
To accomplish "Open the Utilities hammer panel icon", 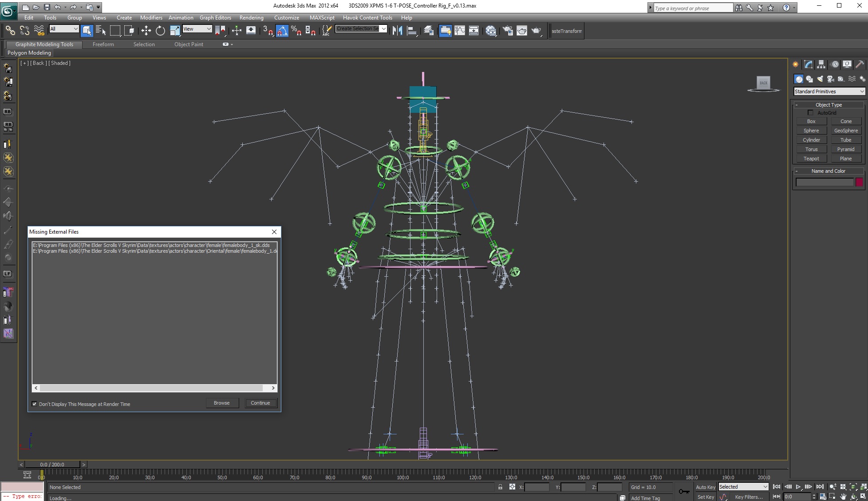I will click(860, 64).
